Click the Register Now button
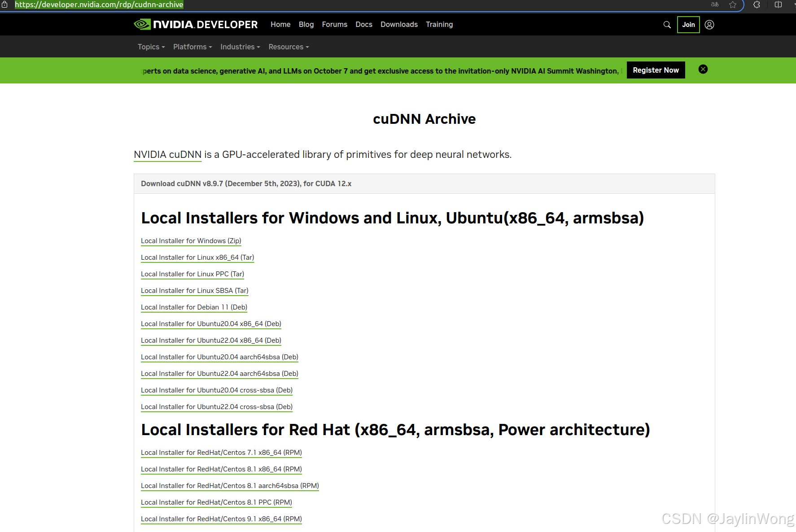The width and height of the screenshot is (796, 532). coord(656,70)
